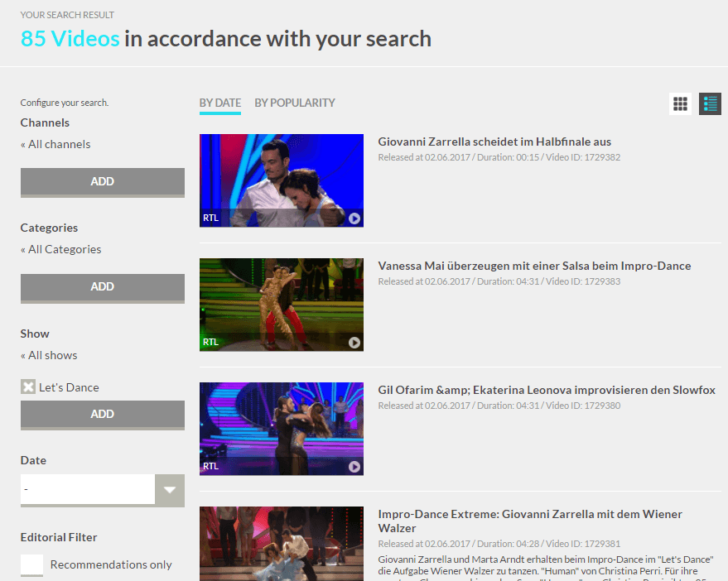728x581 pixels.
Task: Sort results by popularity tab
Action: point(294,103)
